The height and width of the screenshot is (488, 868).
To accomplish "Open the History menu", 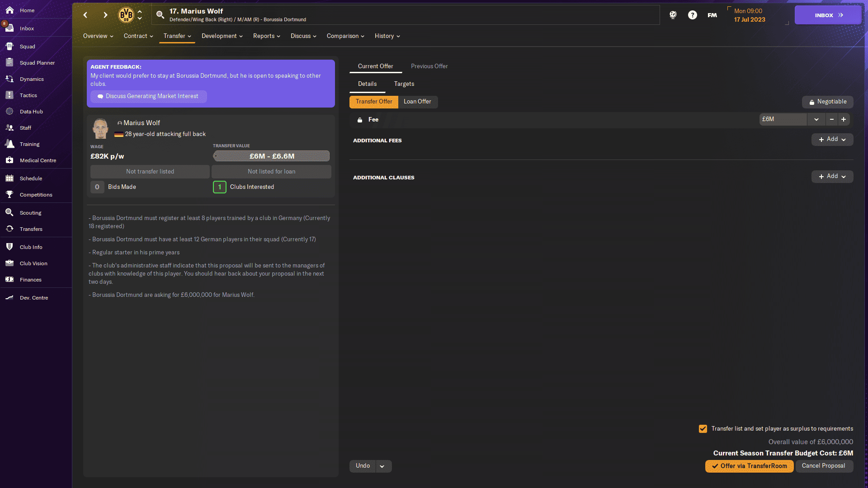I will click(x=387, y=36).
